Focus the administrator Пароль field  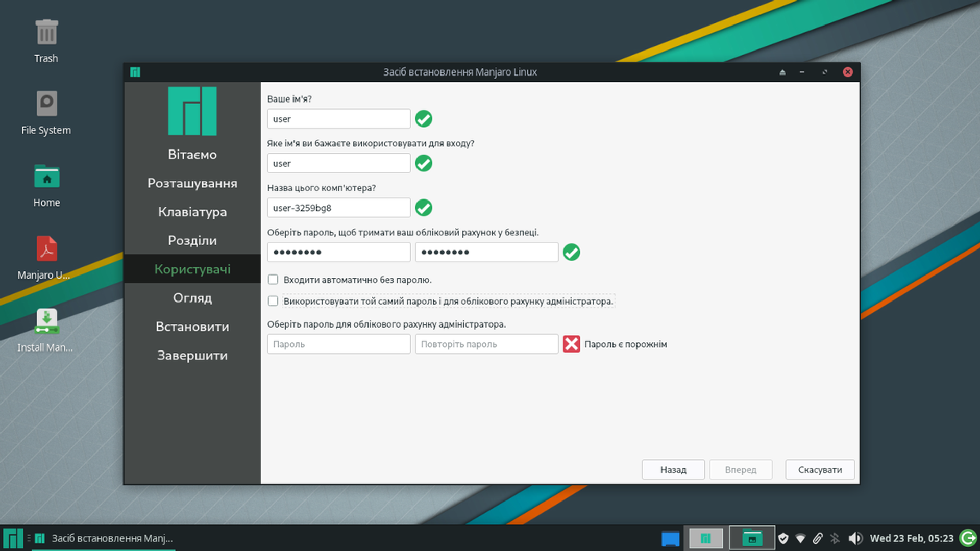tap(339, 344)
